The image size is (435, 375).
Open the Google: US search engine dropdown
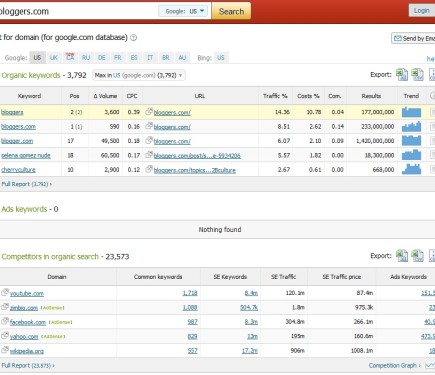[x=184, y=11]
